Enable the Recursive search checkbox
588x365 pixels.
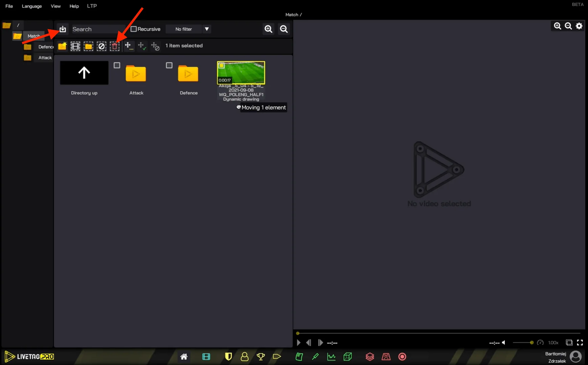(134, 29)
